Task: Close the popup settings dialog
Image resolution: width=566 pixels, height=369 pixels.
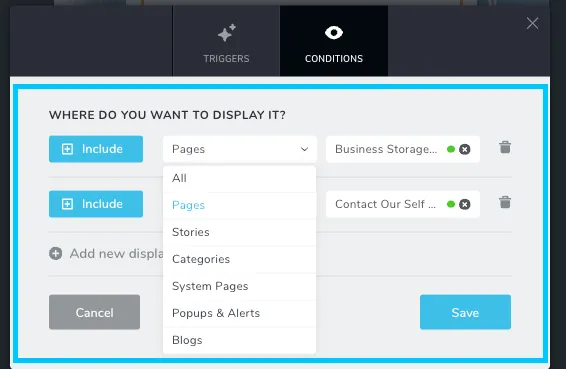Action: point(532,23)
